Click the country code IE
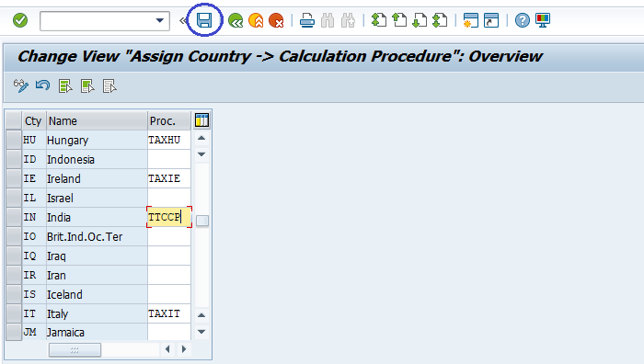Image resolution: width=644 pixels, height=364 pixels. (29, 178)
